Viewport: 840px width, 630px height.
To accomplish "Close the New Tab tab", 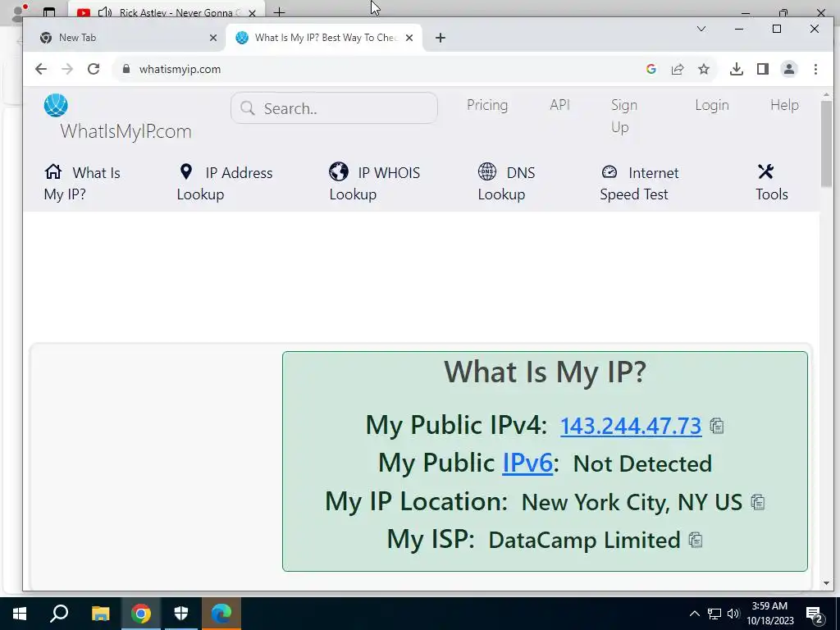I will pyautogui.click(x=213, y=38).
